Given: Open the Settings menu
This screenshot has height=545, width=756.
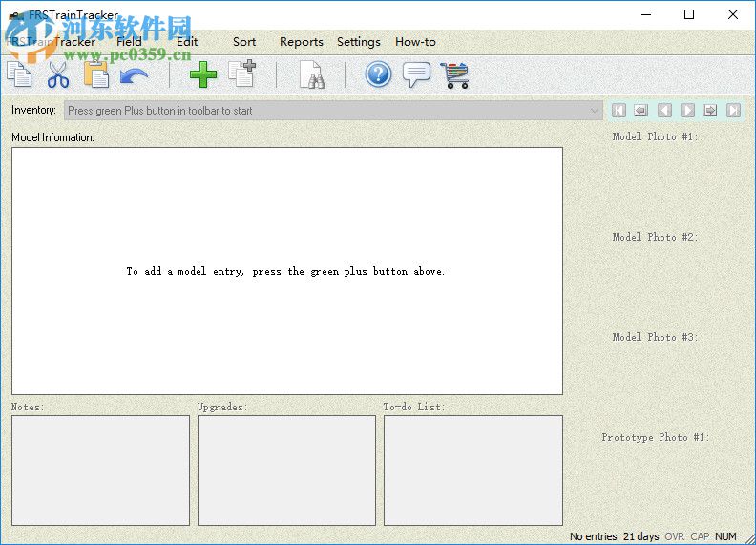Looking at the screenshot, I should point(359,42).
